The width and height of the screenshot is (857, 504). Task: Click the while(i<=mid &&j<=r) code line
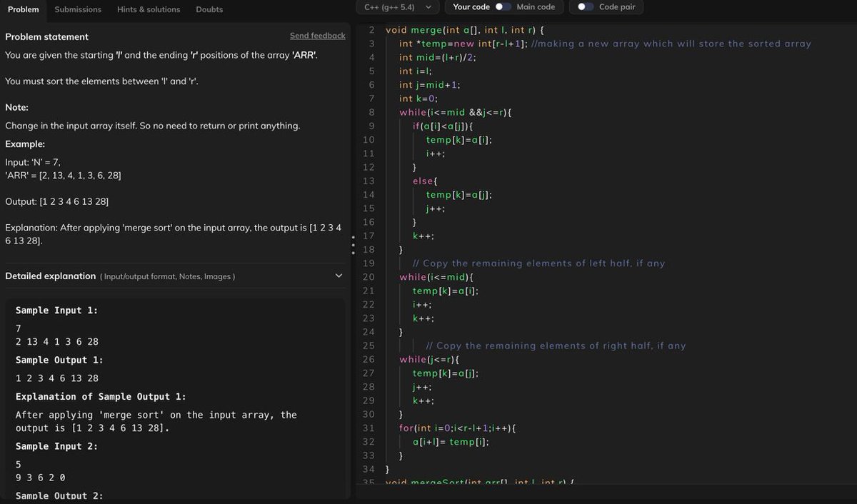[x=455, y=112]
